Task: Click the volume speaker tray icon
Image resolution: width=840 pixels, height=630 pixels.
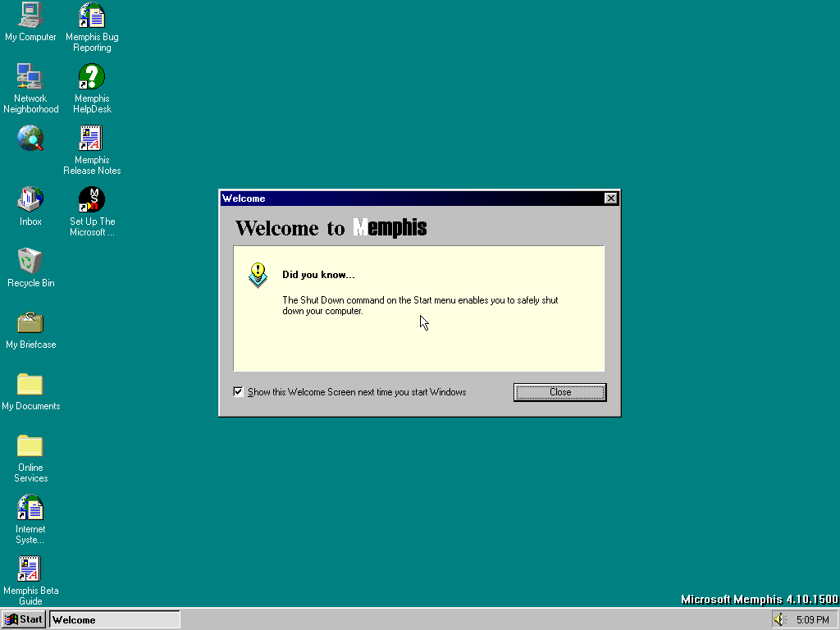Action: click(x=779, y=619)
